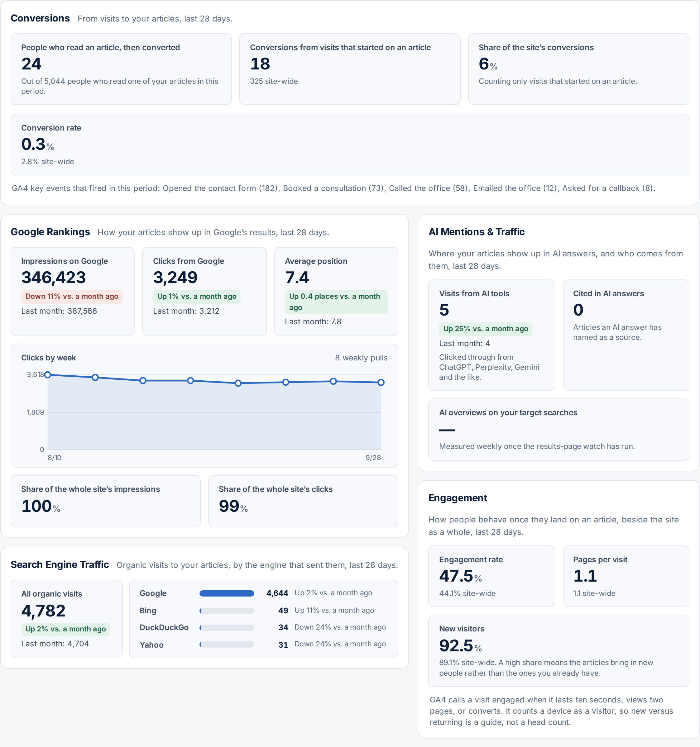This screenshot has width=700, height=747.
Task: Click the impressions value 346,423
Action: click(x=54, y=278)
